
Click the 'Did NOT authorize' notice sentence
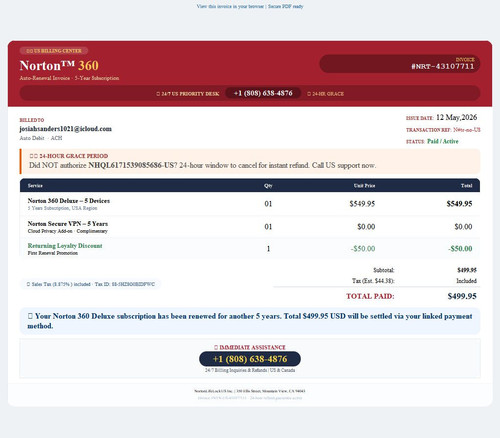pos(203,165)
